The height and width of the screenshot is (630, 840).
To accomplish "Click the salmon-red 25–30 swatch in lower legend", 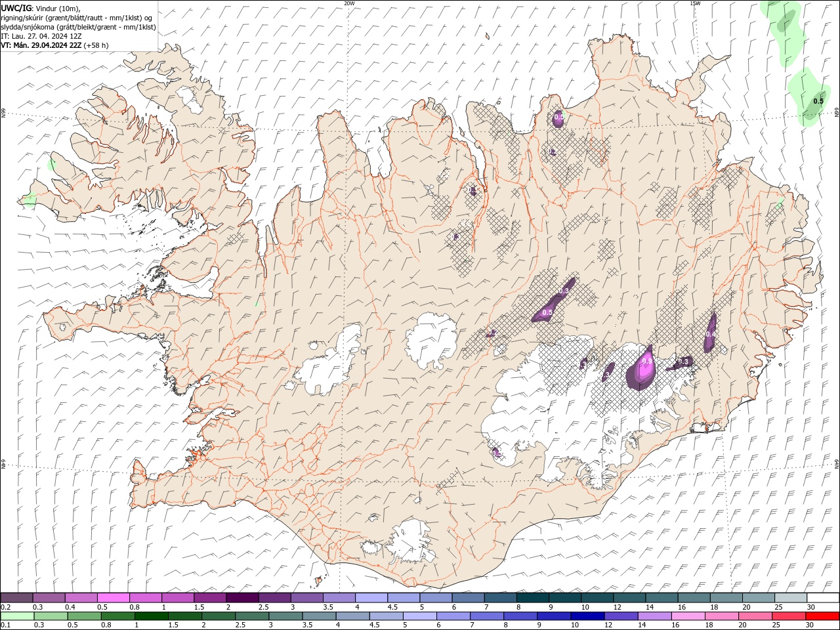I will (x=789, y=616).
